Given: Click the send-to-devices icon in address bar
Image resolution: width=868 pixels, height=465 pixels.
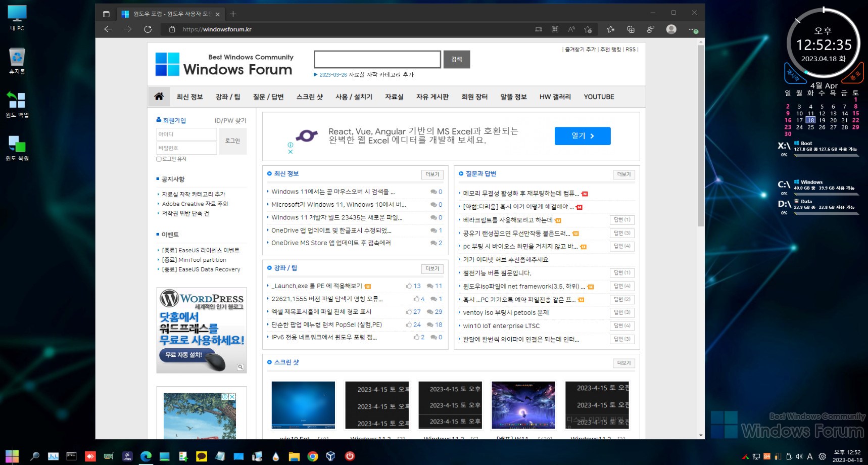Looking at the screenshot, I should point(539,29).
